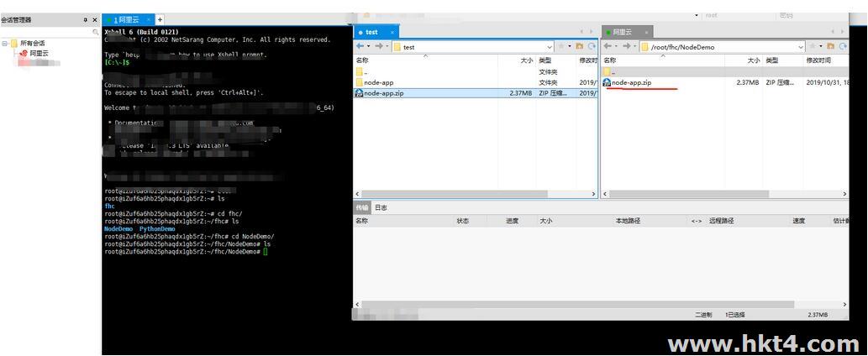Viewport: 868px width, 356px height.
Task: Expand the local path dropdown for test
Action: tap(550, 47)
